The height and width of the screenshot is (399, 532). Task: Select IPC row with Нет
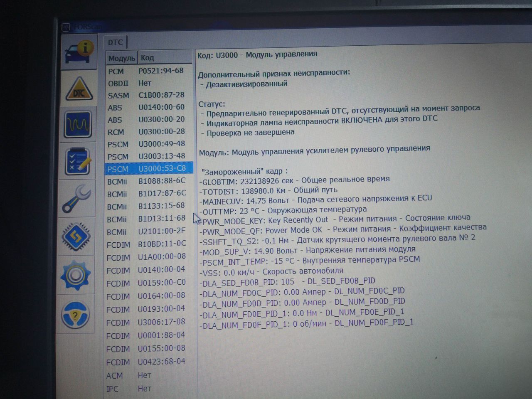[149, 389]
